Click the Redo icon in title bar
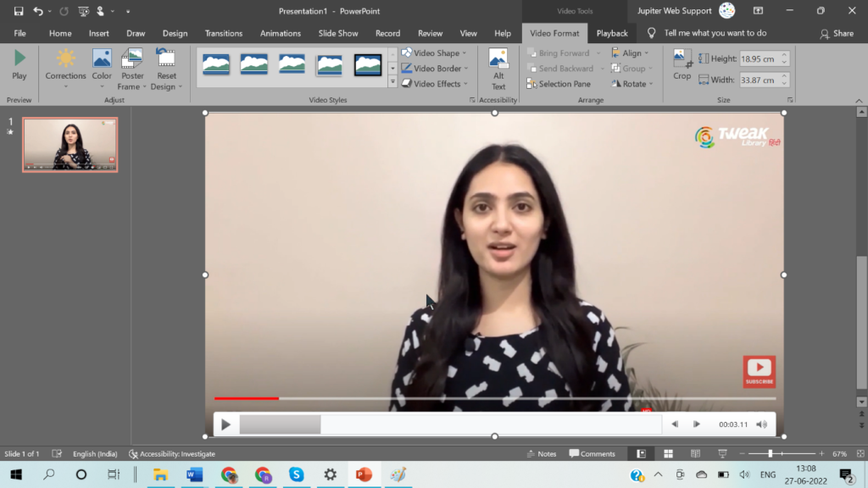This screenshot has width=868, height=488. coord(64,11)
